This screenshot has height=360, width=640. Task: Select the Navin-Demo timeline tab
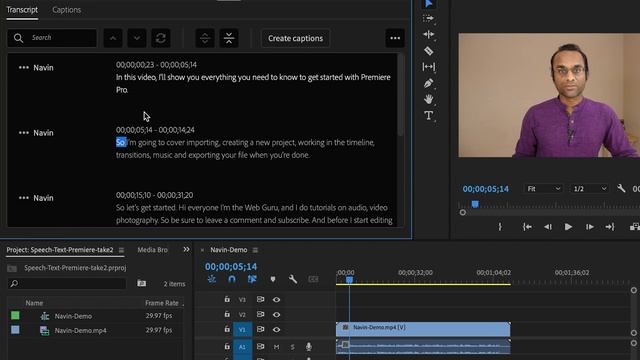(229, 250)
